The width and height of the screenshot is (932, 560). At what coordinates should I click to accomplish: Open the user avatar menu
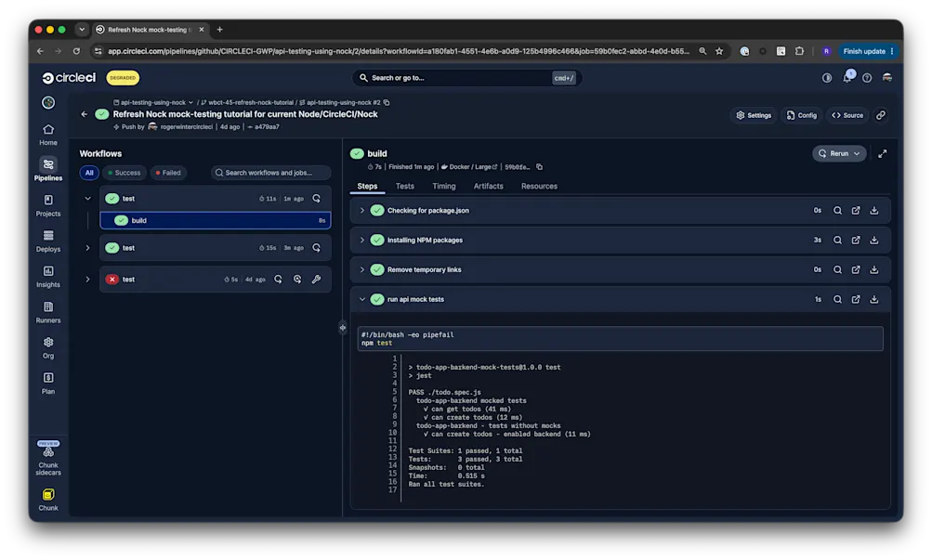click(x=886, y=78)
